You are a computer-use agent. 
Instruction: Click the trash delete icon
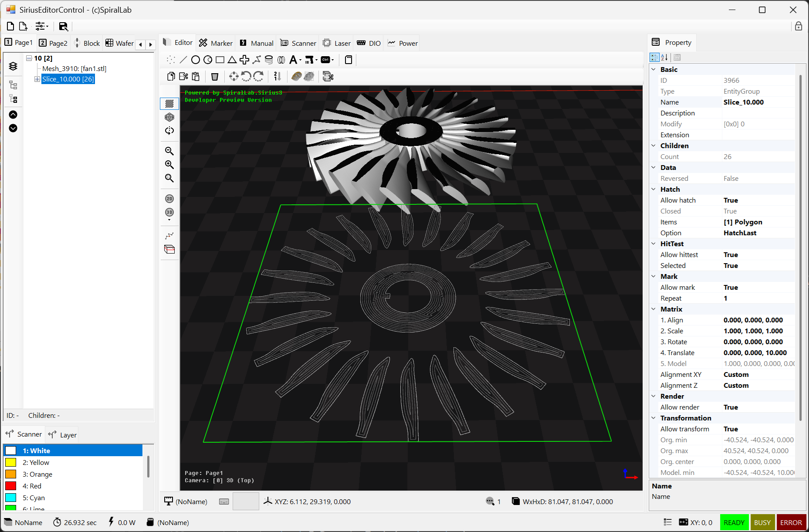pos(215,77)
